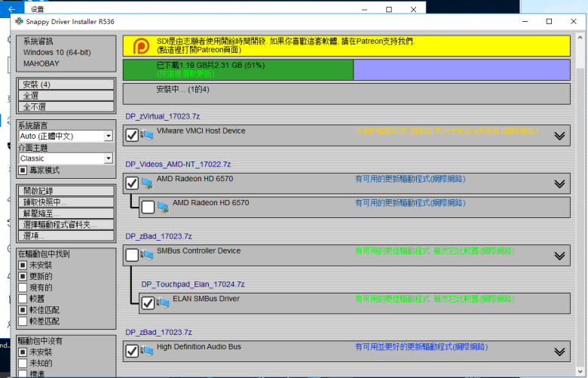The width and height of the screenshot is (588, 378).
Task: Expand High Definition Audio Bus details chevron
Action: pos(559,352)
